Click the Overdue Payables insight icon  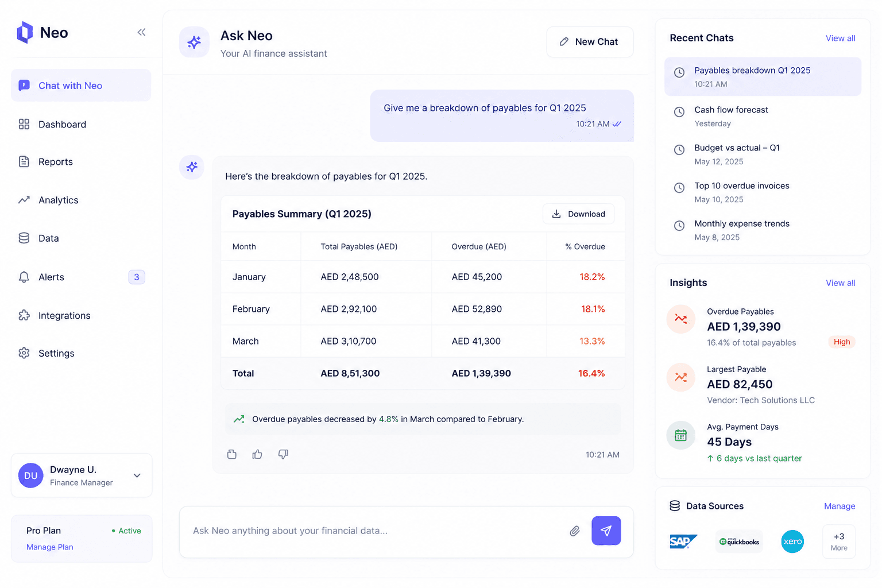click(x=681, y=319)
